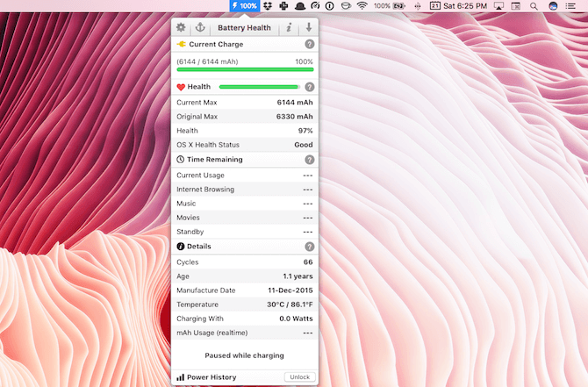Click the Battery Health title
This screenshot has width=588, height=387.
244,28
